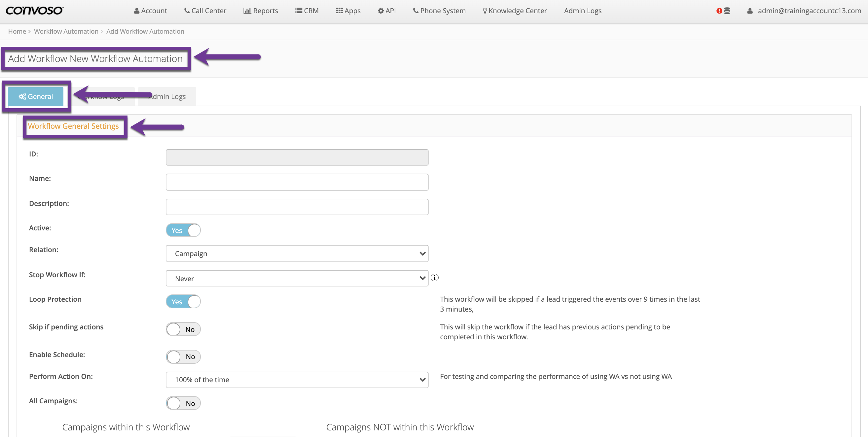Image resolution: width=868 pixels, height=437 pixels.
Task: Click the Convoso logo
Action: (34, 11)
